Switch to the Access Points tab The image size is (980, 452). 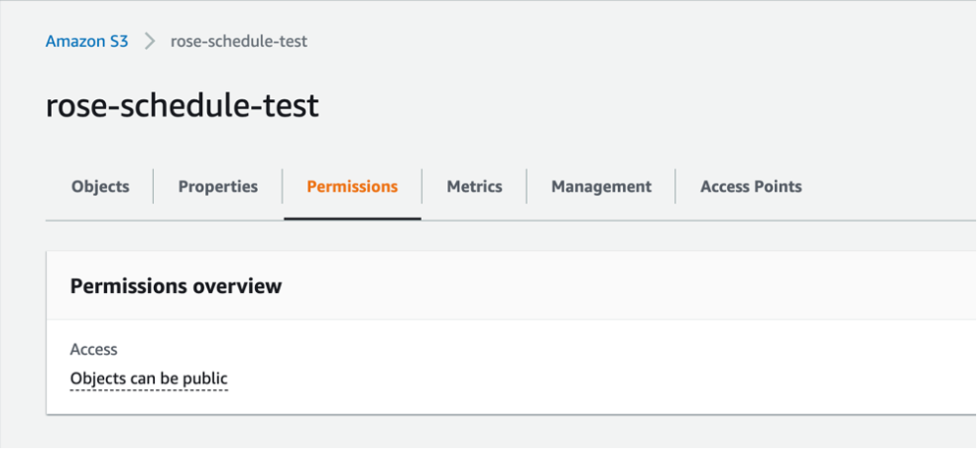click(x=750, y=186)
